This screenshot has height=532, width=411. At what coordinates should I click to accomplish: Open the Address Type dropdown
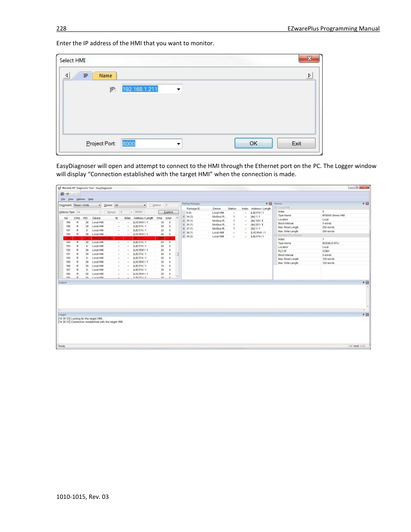tap(100, 212)
